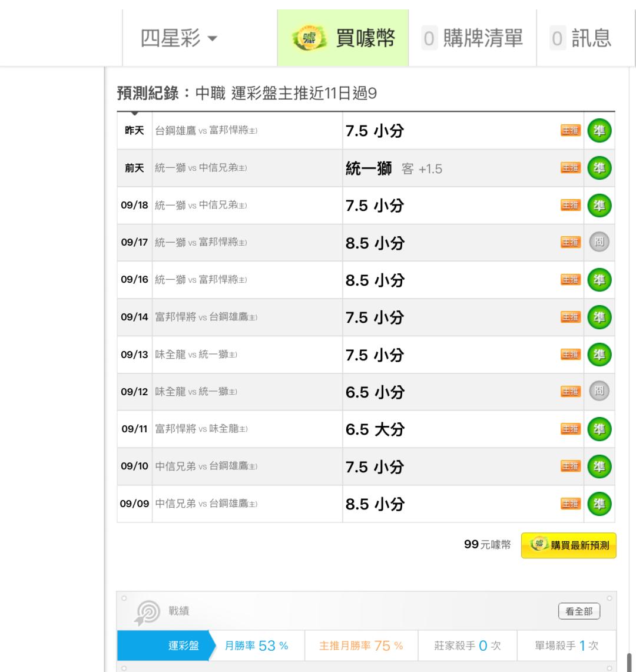The image size is (636, 672).
Task: Click the 買噱幣 tab
Action: pyautogui.click(x=343, y=38)
